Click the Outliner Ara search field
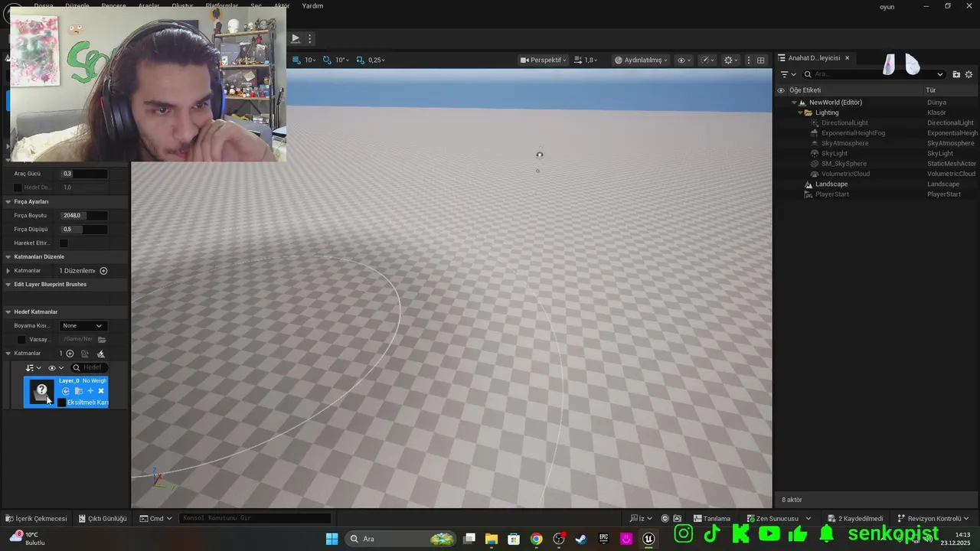980x551 pixels. 874,74
